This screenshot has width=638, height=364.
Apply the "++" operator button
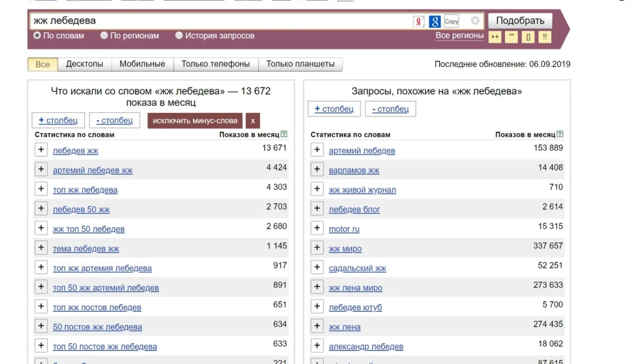494,37
